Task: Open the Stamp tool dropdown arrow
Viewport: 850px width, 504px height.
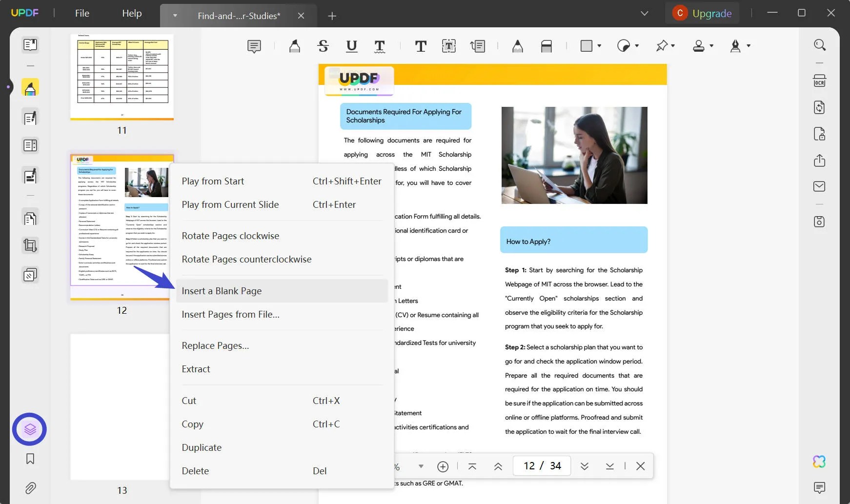Action: (711, 46)
